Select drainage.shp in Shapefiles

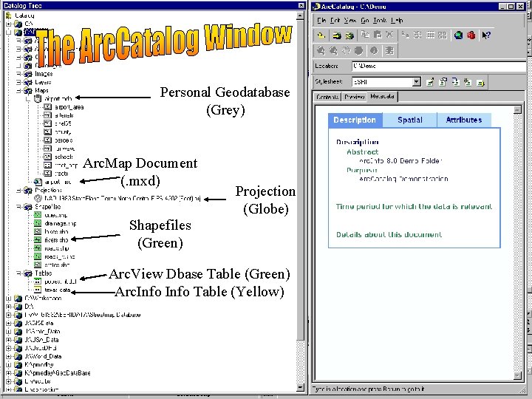pos(55,223)
